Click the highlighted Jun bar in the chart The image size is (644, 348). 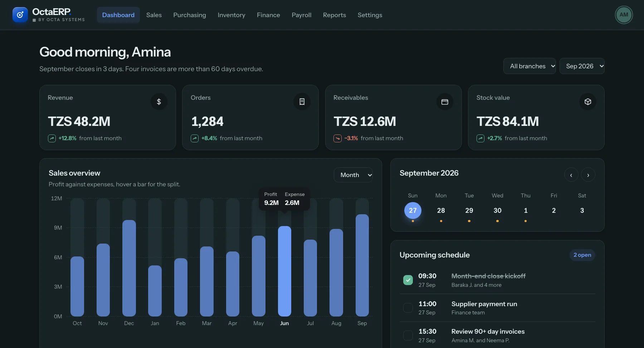pos(284,271)
